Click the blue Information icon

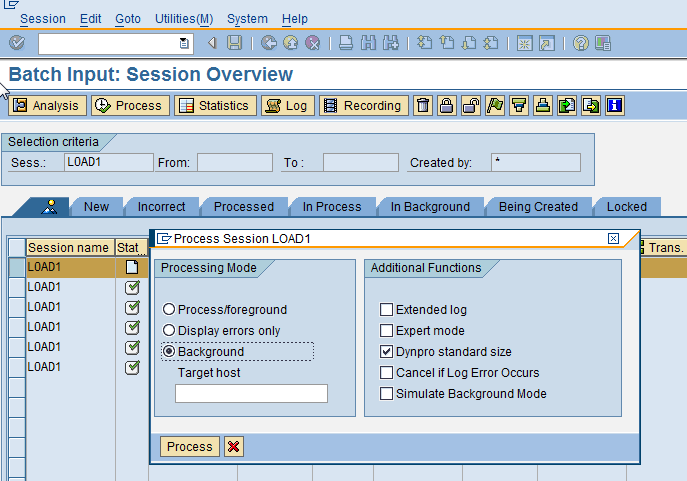pyautogui.click(x=615, y=105)
